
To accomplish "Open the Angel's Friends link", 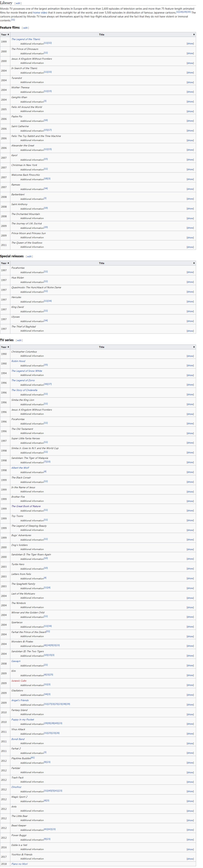I will pos(20,700).
